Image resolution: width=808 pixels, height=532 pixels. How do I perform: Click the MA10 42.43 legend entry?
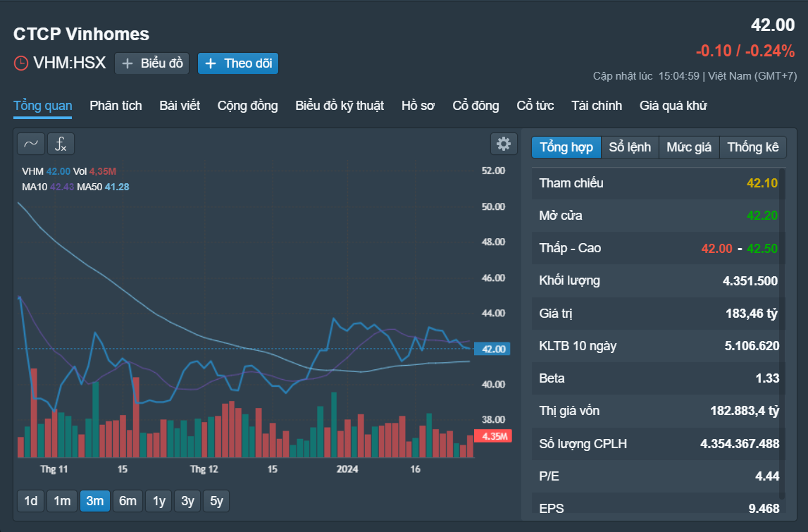pos(48,187)
